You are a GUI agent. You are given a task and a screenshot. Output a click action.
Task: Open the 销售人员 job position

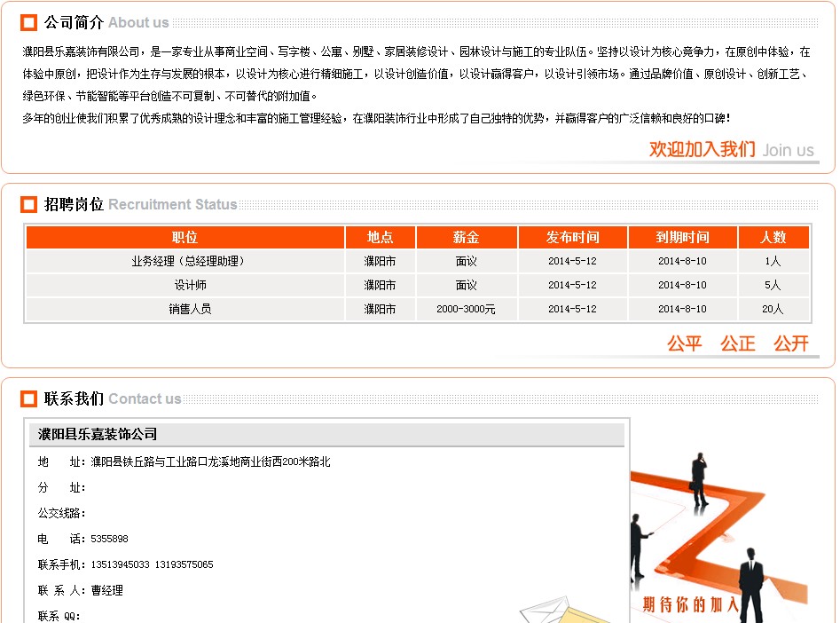coord(190,309)
